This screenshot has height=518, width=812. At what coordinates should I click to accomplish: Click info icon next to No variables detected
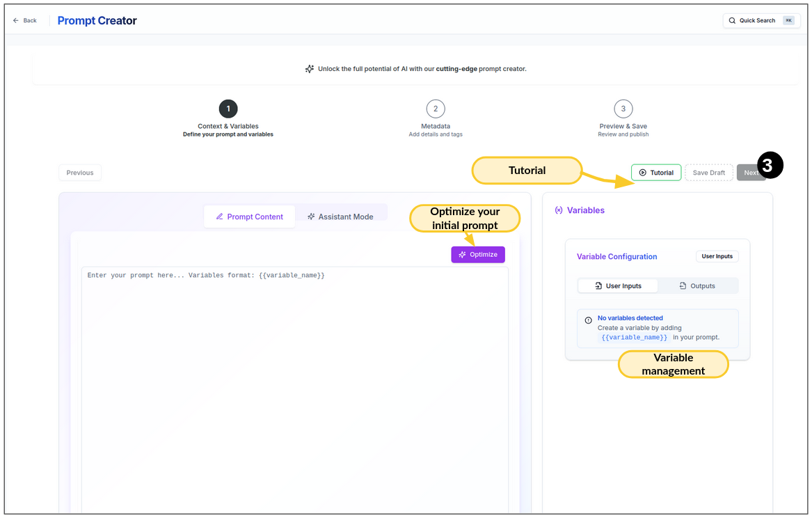[588, 320]
